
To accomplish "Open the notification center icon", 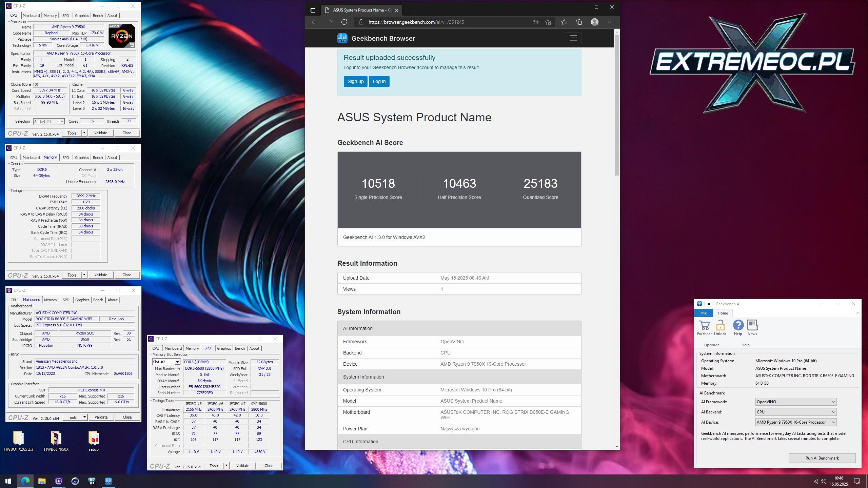I will click(857, 481).
